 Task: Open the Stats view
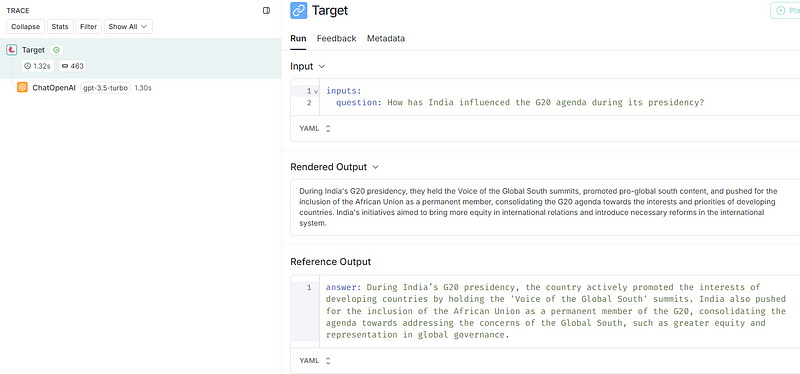(60, 27)
